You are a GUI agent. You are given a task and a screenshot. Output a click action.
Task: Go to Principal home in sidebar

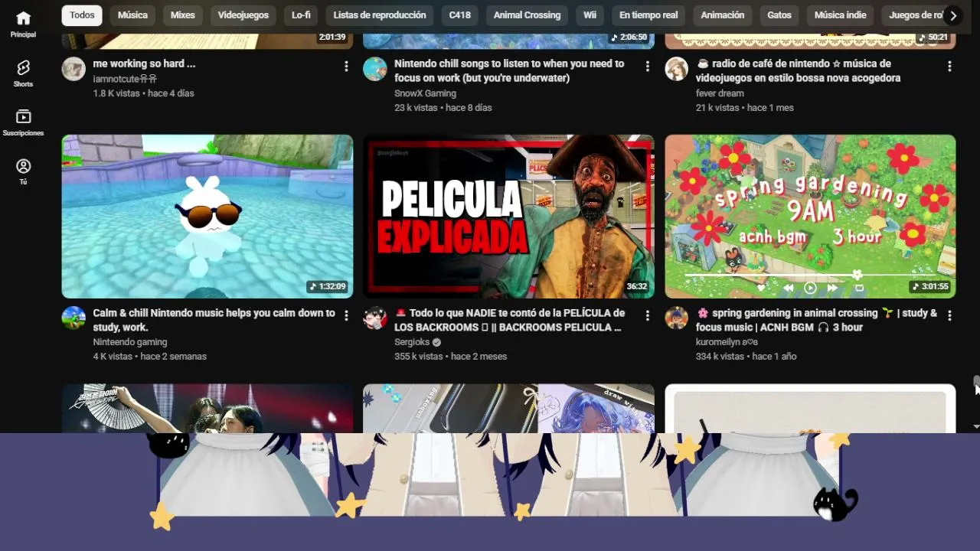[23, 24]
